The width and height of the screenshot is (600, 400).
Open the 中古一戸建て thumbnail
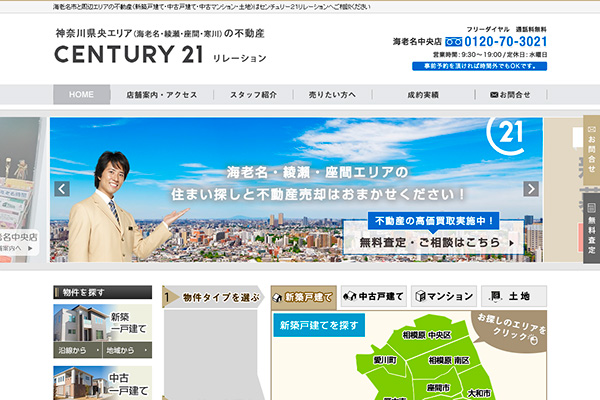(103, 383)
